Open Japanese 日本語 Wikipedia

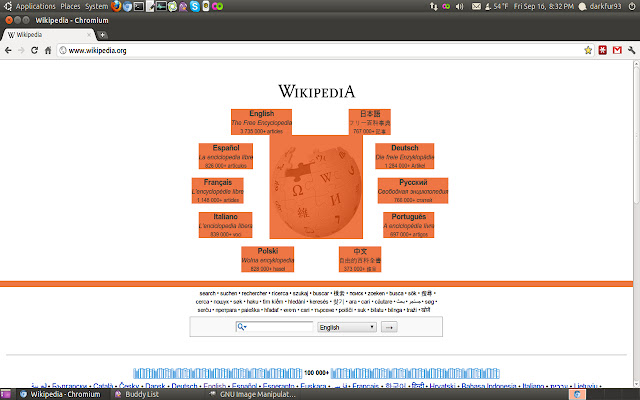(369, 122)
